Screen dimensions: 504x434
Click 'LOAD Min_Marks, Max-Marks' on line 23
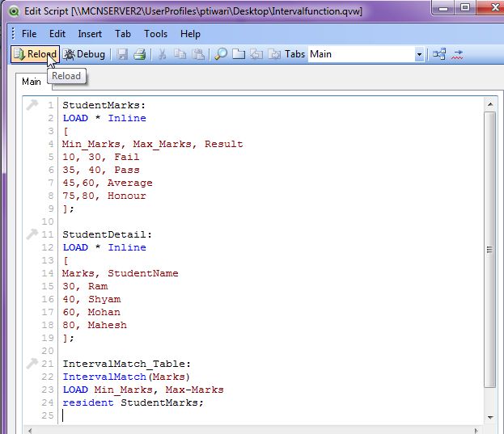tap(143, 390)
